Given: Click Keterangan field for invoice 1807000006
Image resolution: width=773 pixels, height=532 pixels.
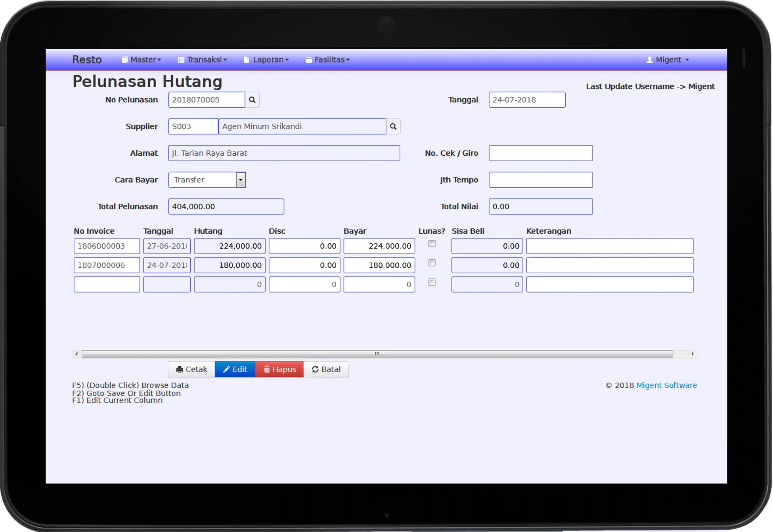Looking at the screenshot, I should coord(610,265).
